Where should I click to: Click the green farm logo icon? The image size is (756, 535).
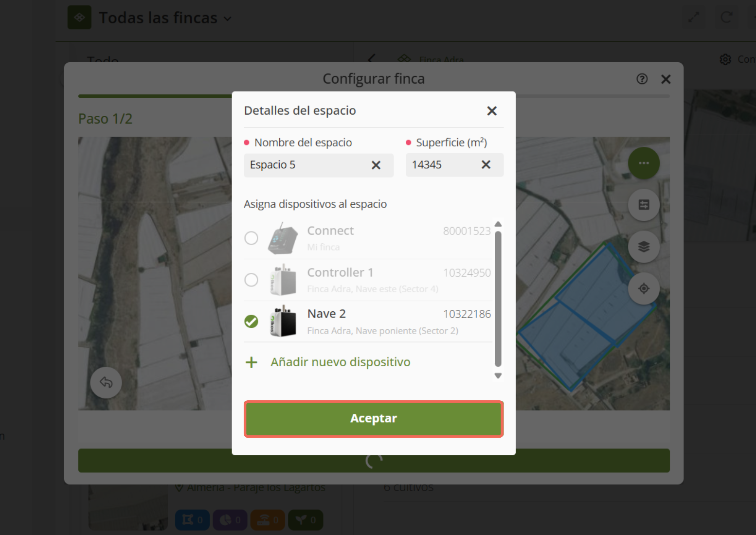tap(79, 18)
